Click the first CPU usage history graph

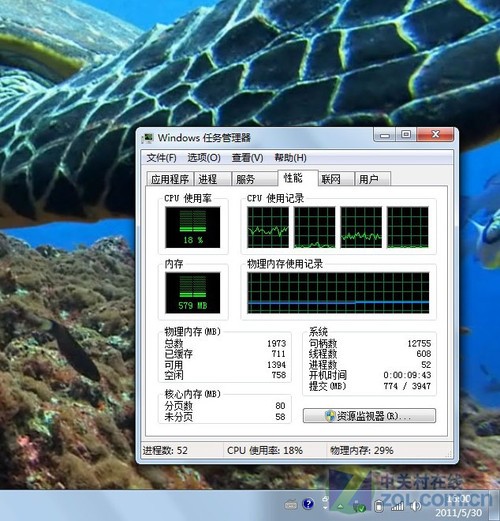268,227
